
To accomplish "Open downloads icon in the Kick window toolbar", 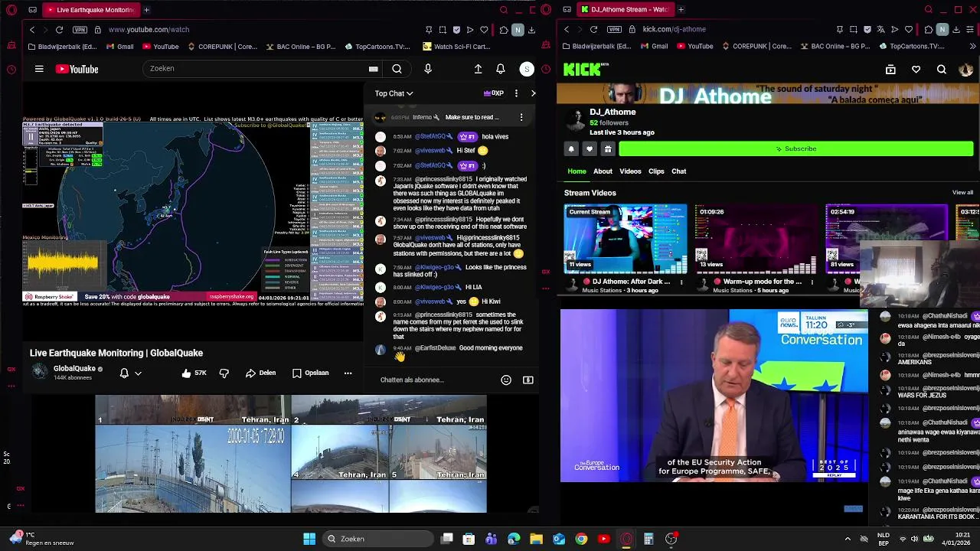I will tap(957, 29).
